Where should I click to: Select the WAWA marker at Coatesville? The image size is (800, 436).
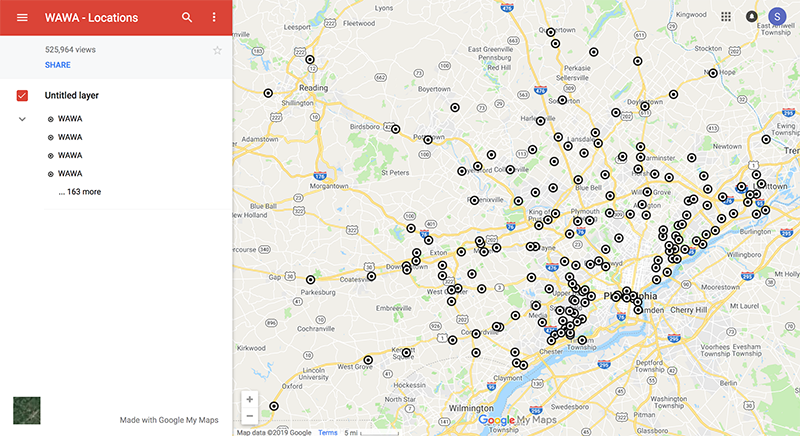[371, 276]
